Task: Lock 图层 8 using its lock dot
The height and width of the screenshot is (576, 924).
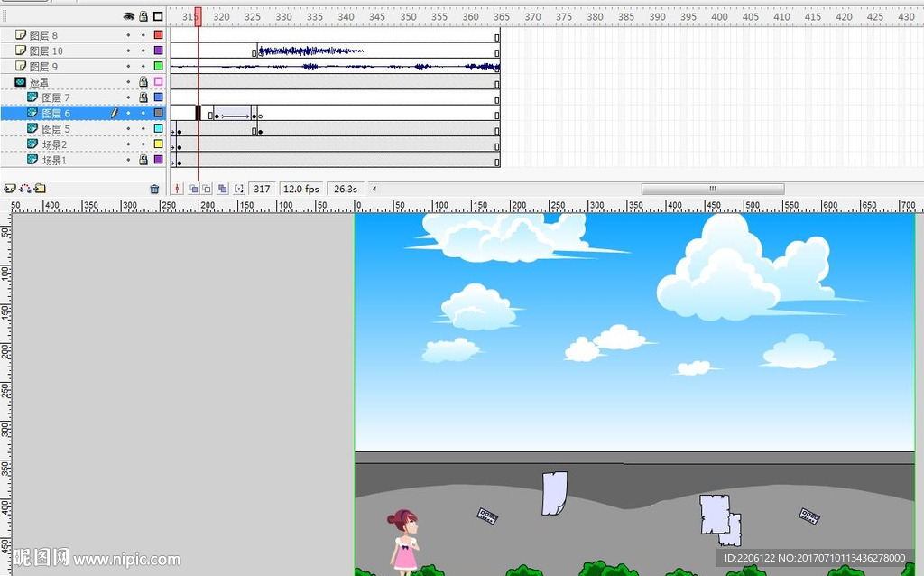Action: coord(143,35)
